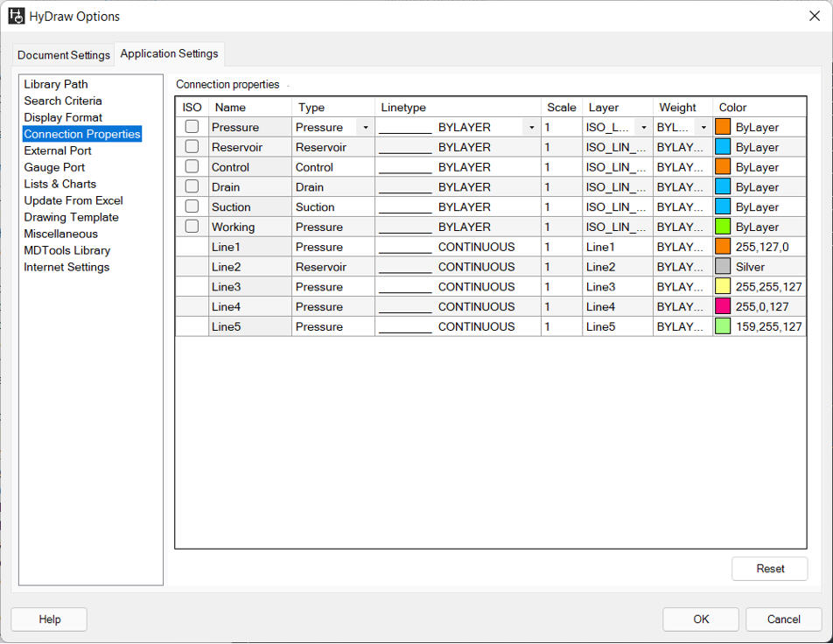This screenshot has height=644, width=833.
Task: Click orange swatch for Line1 row
Action: point(723,247)
